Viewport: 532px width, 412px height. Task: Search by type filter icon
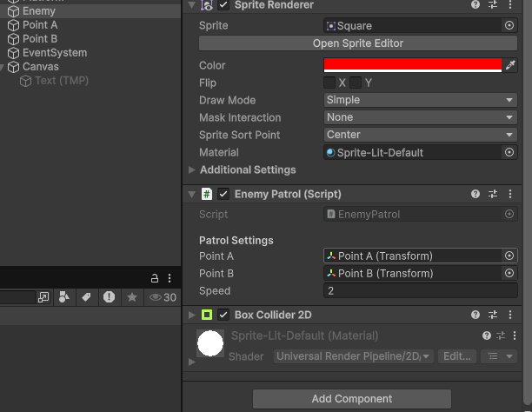pyautogui.click(x=64, y=297)
